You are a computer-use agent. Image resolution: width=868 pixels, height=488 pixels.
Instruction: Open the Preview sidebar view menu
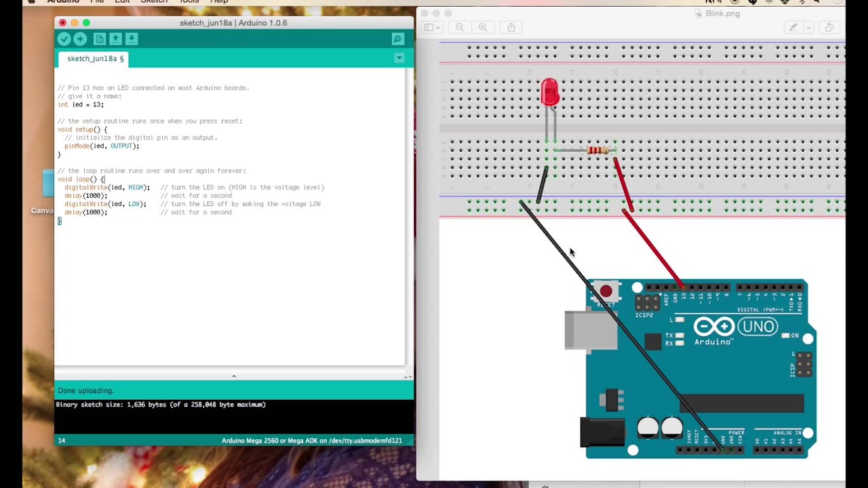[x=432, y=28]
